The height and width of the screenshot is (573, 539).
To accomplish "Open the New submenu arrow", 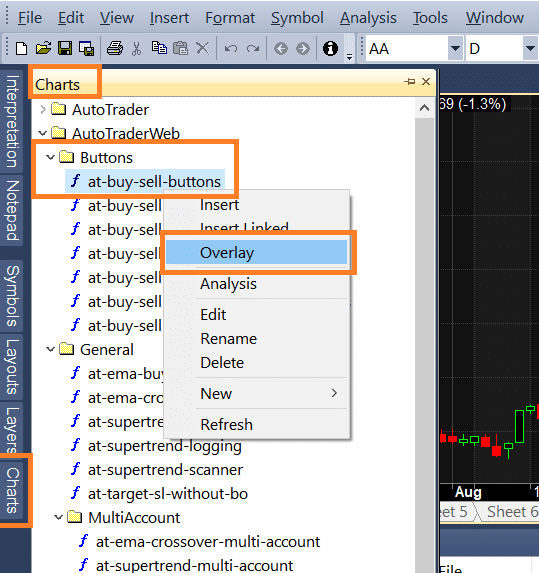I will (334, 393).
